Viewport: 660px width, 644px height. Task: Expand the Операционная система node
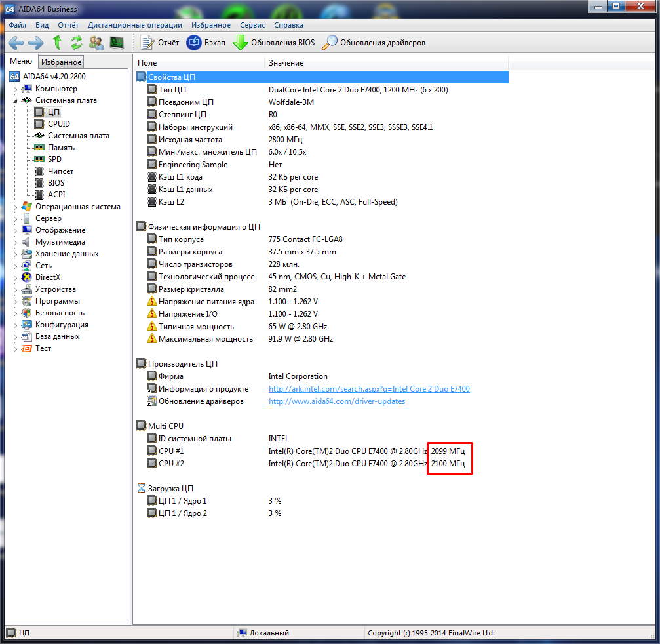(x=15, y=207)
